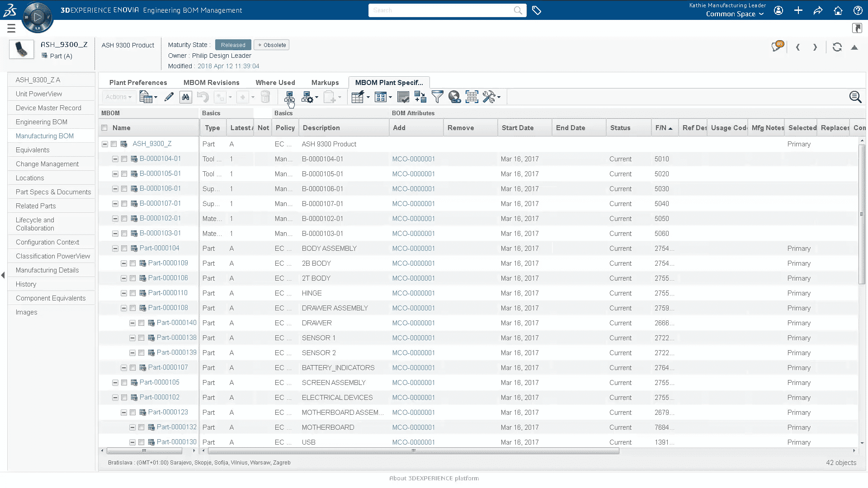Viewport: 868px width, 488px height.
Task: Toggle top-level select-all checkbox in header
Action: point(105,127)
